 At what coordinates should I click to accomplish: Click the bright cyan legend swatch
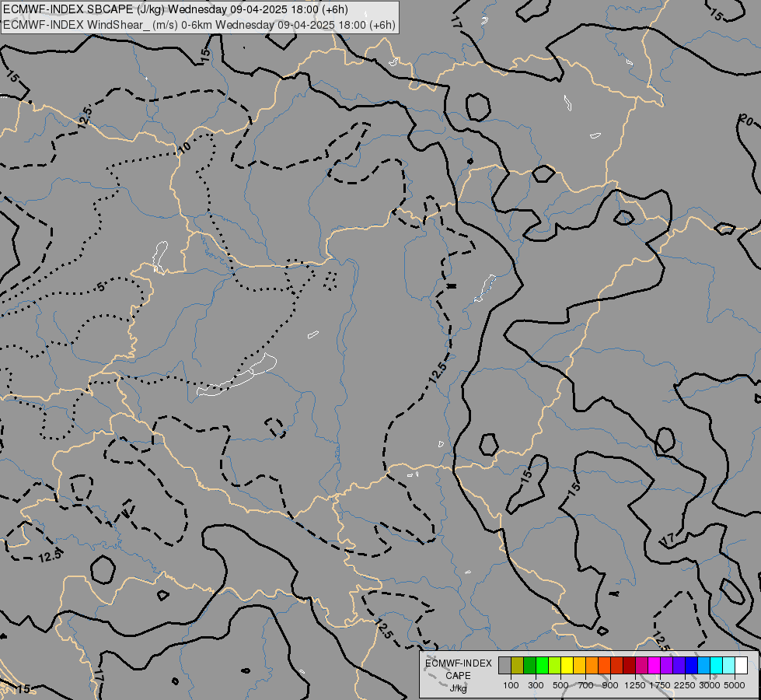pyautogui.click(x=717, y=665)
